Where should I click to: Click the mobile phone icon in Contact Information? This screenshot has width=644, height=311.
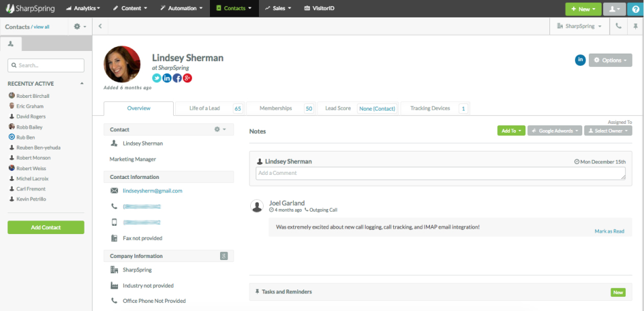click(x=114, y=222)
